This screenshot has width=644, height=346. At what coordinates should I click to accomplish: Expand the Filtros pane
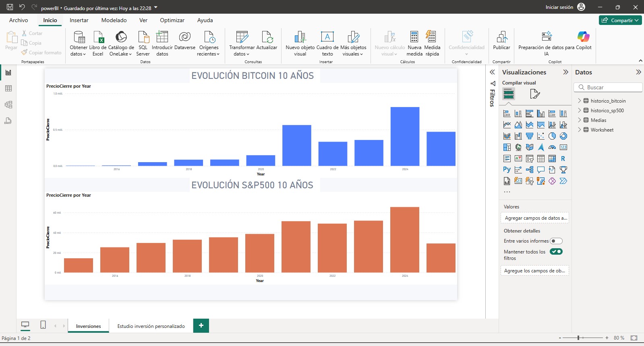(x=492, y=72)
